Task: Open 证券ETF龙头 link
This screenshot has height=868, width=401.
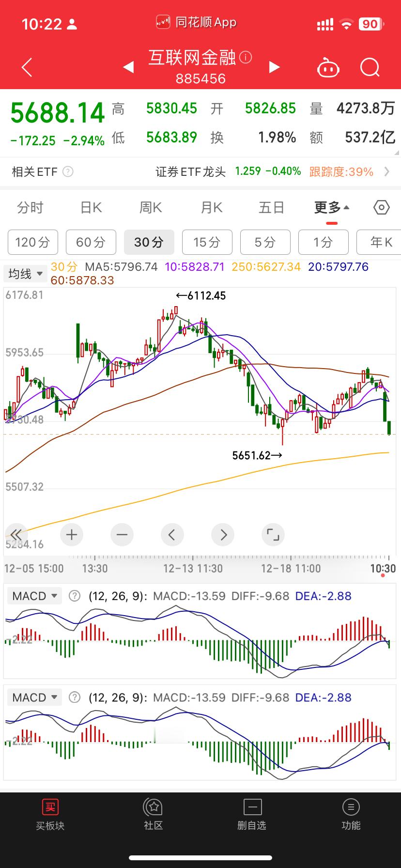Action: coord(191,171)
